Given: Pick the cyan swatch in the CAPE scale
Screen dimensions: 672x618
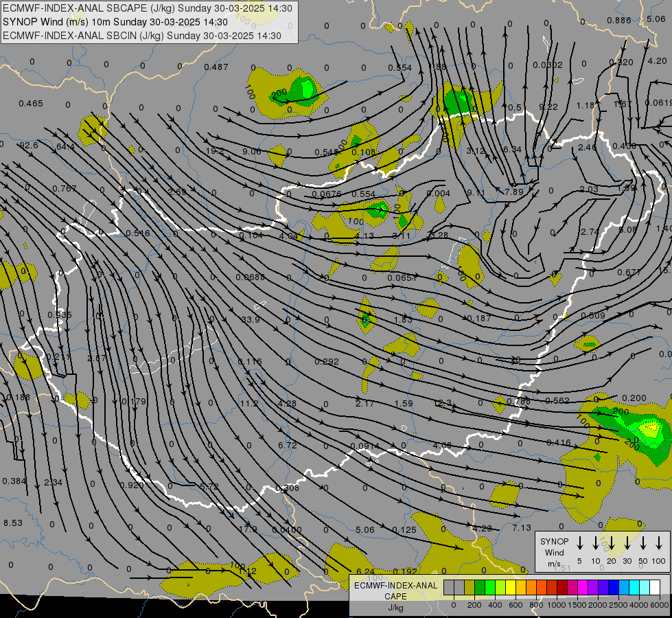Looking at the screenshot, I should click(634, 588).
